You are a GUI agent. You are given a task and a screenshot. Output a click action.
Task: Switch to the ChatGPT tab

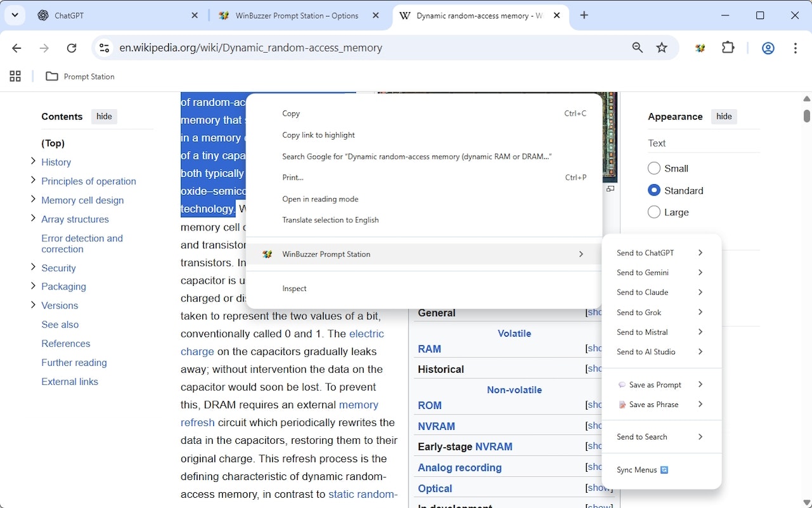118,15
